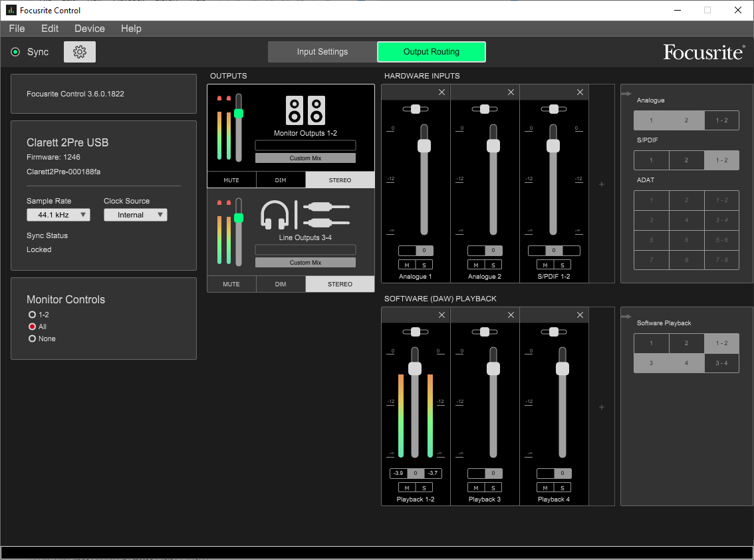Select S/PDIF 1-2 stereo routing cell
This screenshot has height=560, width=754.
722,160
